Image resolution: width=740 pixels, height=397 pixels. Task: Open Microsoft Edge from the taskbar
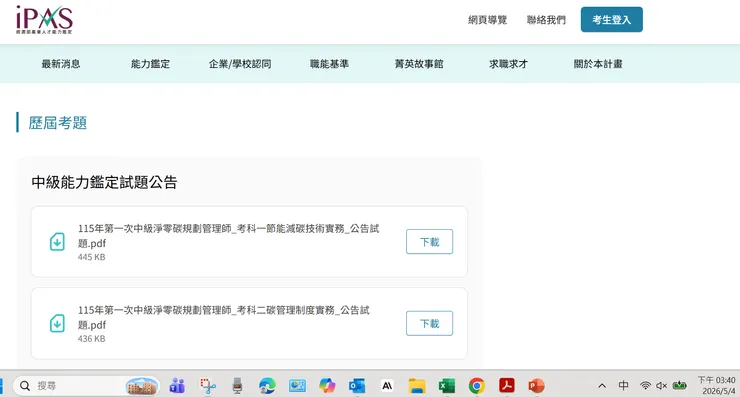[267, 386]
